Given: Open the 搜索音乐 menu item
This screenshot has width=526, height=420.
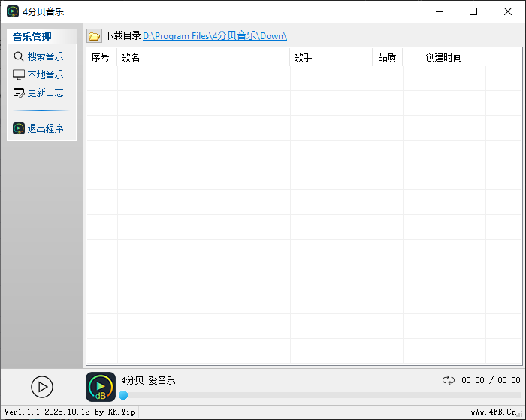Looking at the screenshot, I should tap(45, 56).
